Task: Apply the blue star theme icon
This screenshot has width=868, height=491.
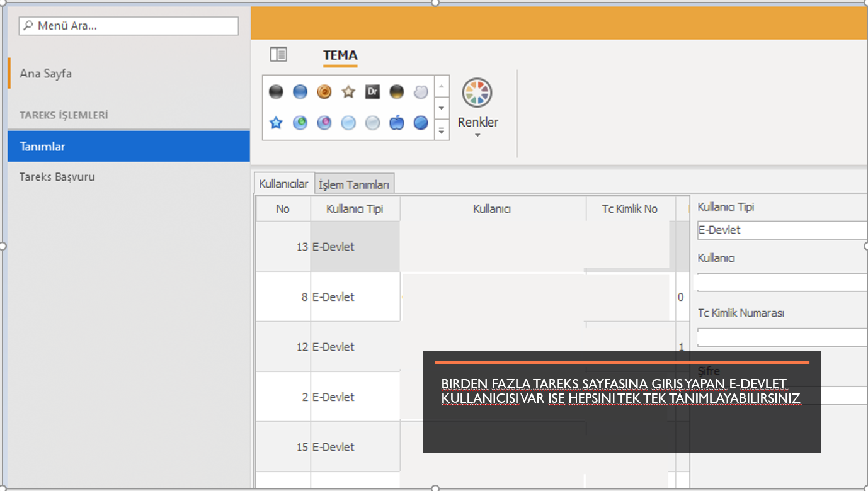Action: pyautogui.click(x=276, y=123)
